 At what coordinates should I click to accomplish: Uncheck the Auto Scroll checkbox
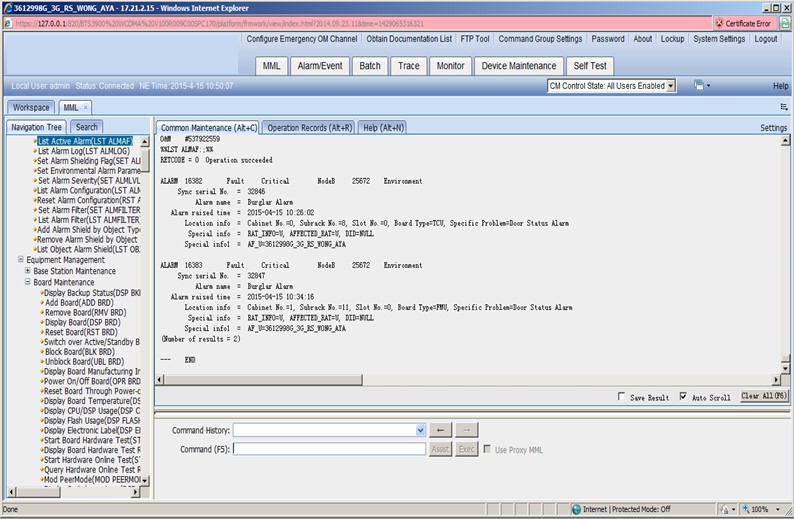(683, 397)
